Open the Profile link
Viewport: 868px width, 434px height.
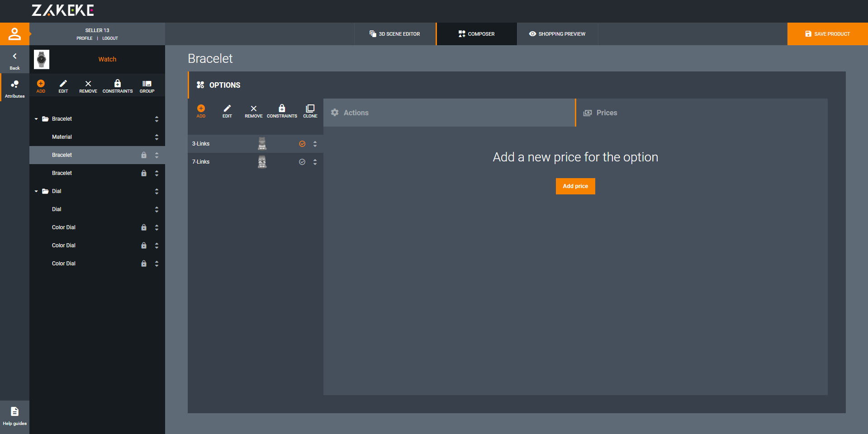tap(84, 38)
